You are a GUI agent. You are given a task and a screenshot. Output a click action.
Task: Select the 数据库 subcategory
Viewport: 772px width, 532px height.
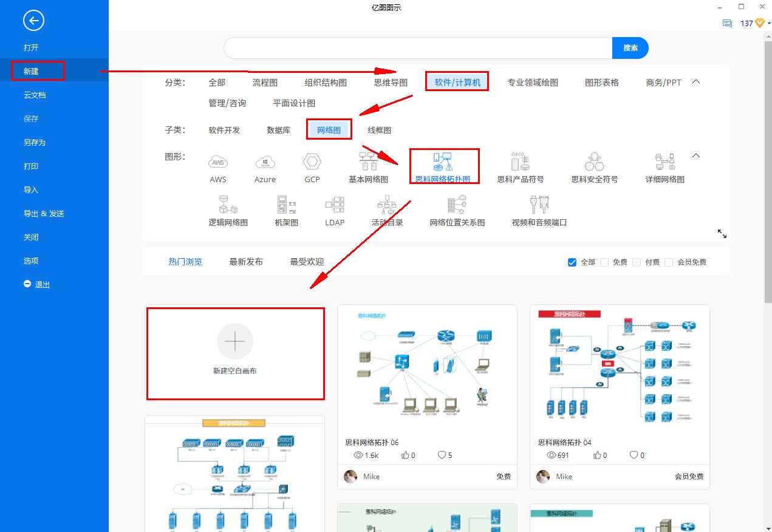point(279,130)
